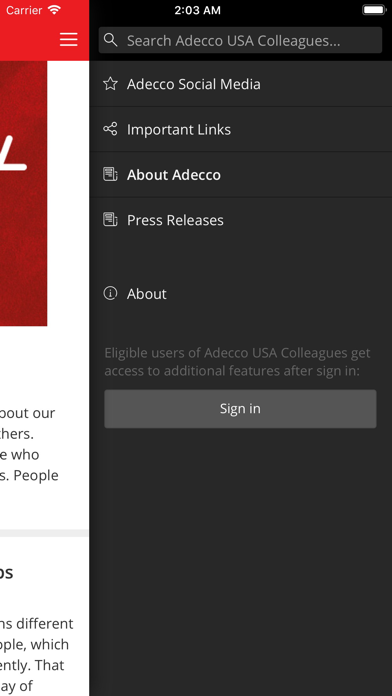Click the search magnifier icon
392x696 pixels.
111,40
